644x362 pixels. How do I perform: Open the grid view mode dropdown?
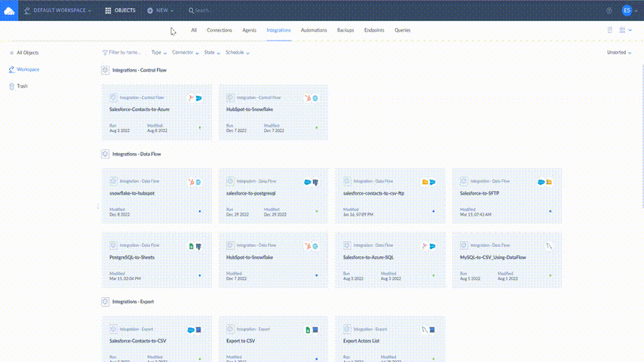coord(625,30)
